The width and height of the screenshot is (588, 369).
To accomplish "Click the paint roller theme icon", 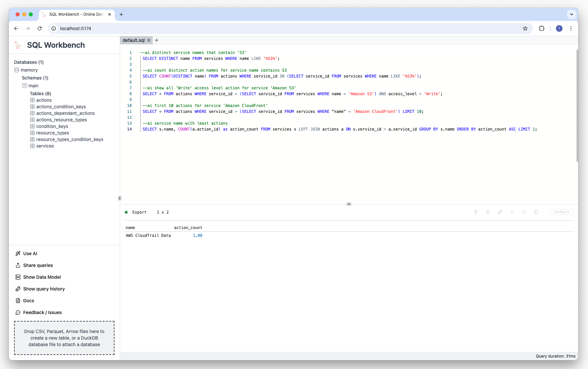I will tap(476, 212).
